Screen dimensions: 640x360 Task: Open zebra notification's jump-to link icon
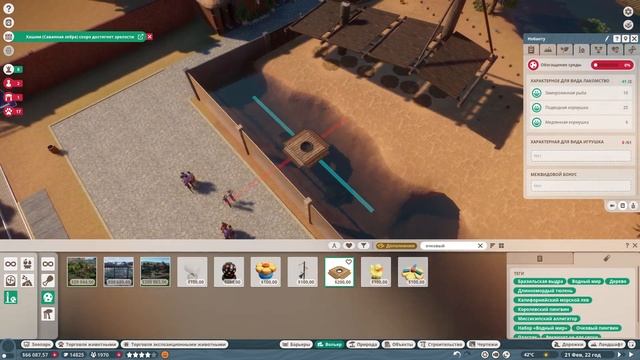[x=140, y=37]
